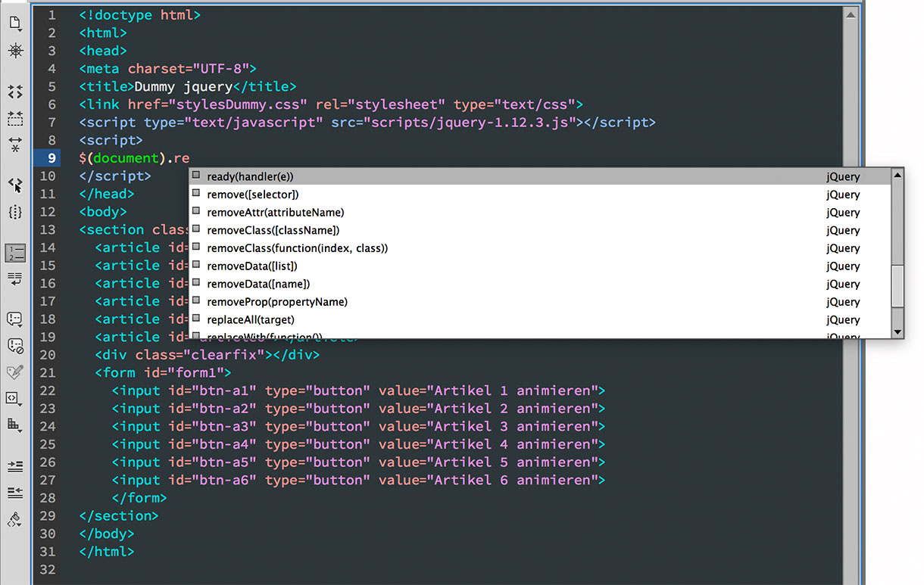924x585 pixels.
Task: Click the "Artikel 6 animieren" value
Action: 511,481
